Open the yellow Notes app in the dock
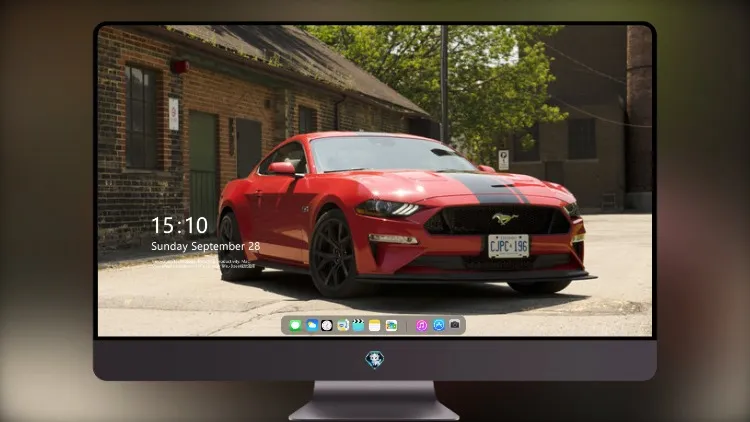750x422 pixels. [x=375, y=325]
